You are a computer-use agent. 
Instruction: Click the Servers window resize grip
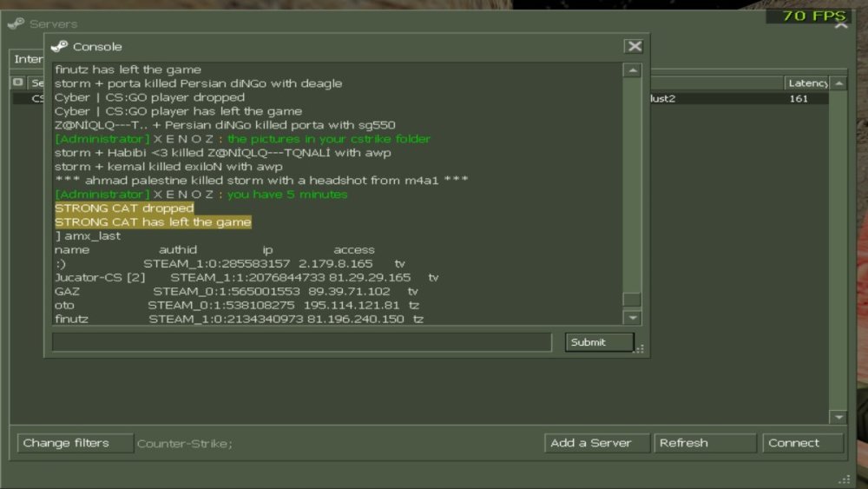(x=844, y=479)
